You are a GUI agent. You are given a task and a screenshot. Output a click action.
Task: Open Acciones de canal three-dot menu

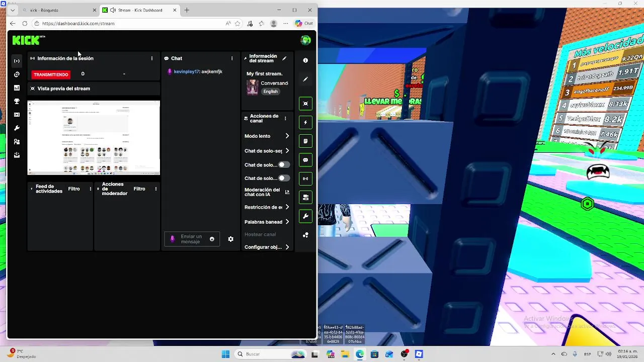point(285,119)
